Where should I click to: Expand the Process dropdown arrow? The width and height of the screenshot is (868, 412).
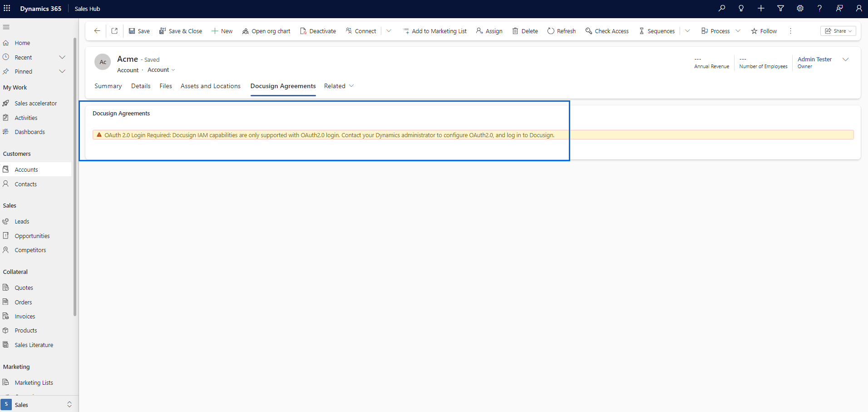point(738,31)
